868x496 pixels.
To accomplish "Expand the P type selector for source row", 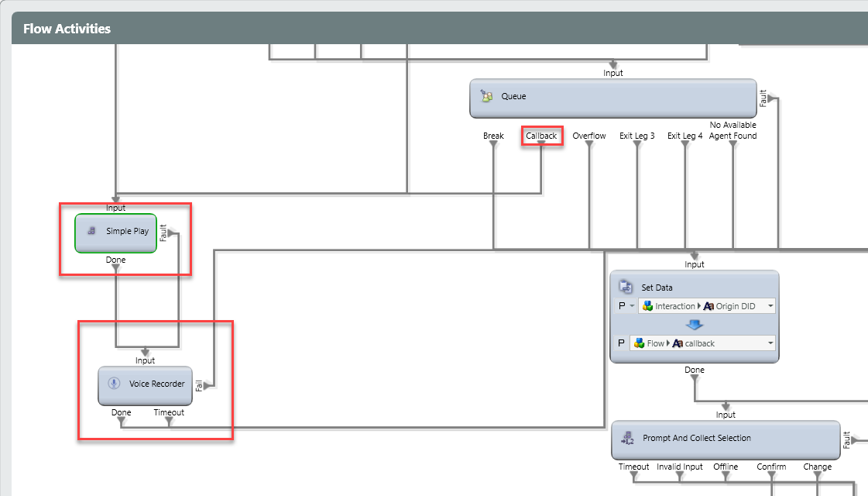I will pos(630,306).
